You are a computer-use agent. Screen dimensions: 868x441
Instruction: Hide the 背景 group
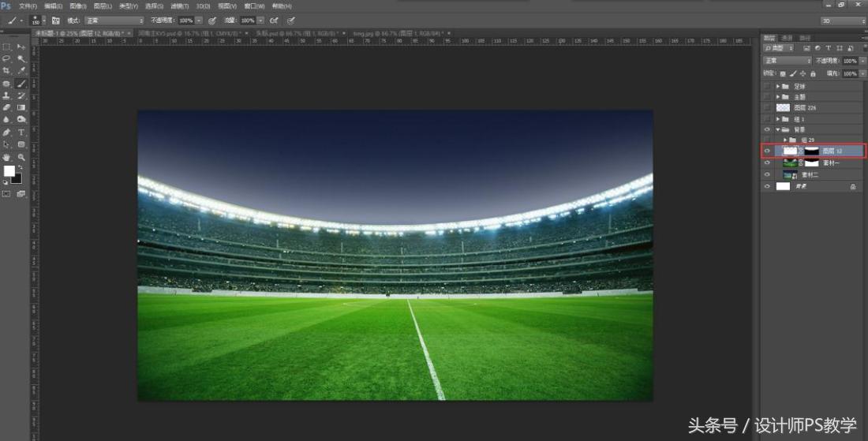pos(767,129)
